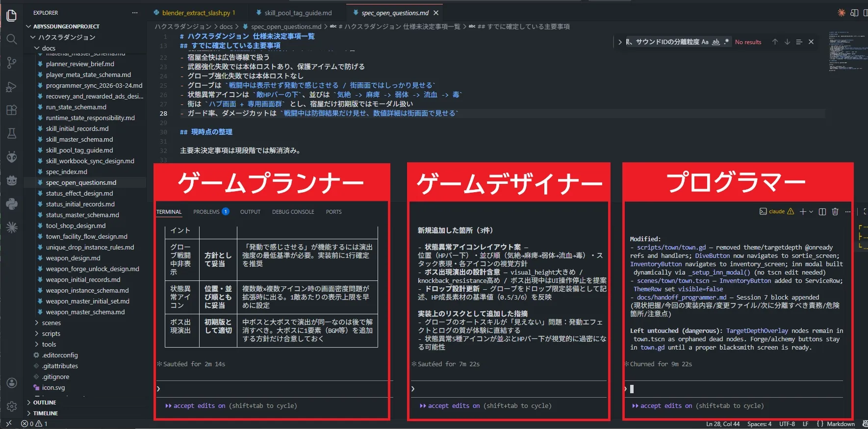This screenshot has height=429, width=868.
Task: Open the Accounts menu icon
Action: tap(12, 383)
